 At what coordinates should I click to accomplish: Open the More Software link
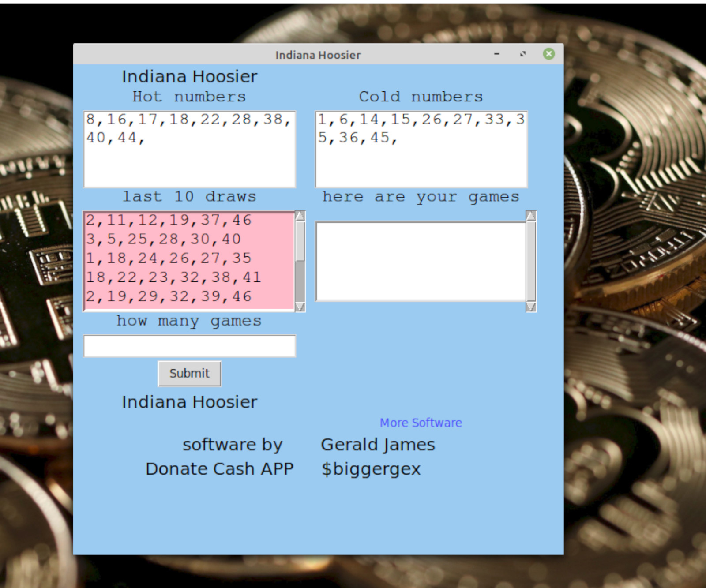pos(421,423)
